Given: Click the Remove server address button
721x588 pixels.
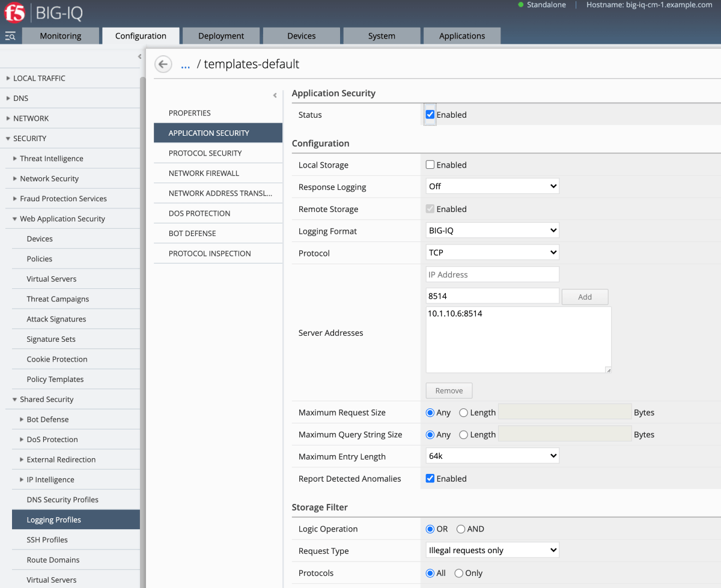Looking at the screenshot, I should [x=449, y=390].
